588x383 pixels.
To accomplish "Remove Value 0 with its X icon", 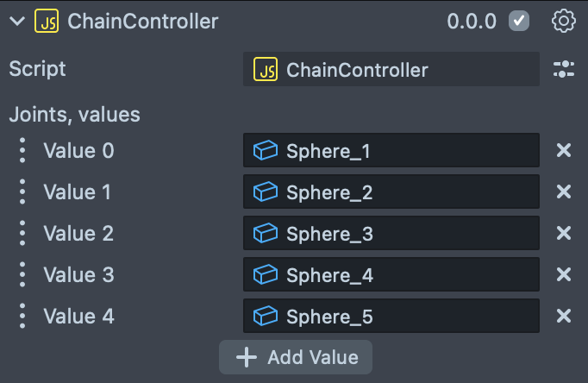I will 564,151.
